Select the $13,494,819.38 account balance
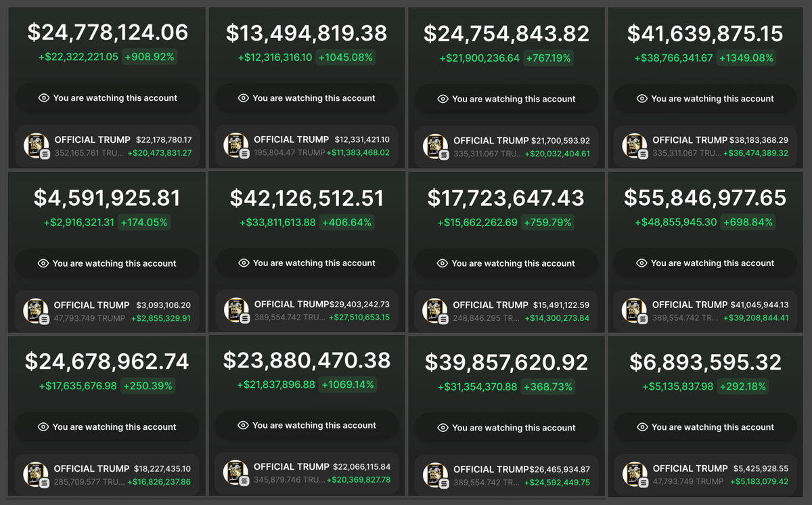The width and height of the screenshot is (812, 505). [x=307, y=33]
